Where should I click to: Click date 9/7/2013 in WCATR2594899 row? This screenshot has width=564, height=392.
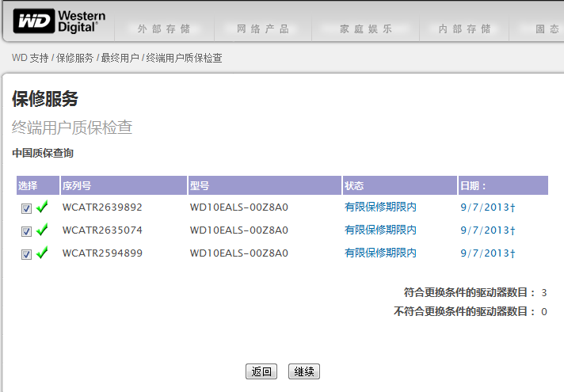tap(488, 253)
